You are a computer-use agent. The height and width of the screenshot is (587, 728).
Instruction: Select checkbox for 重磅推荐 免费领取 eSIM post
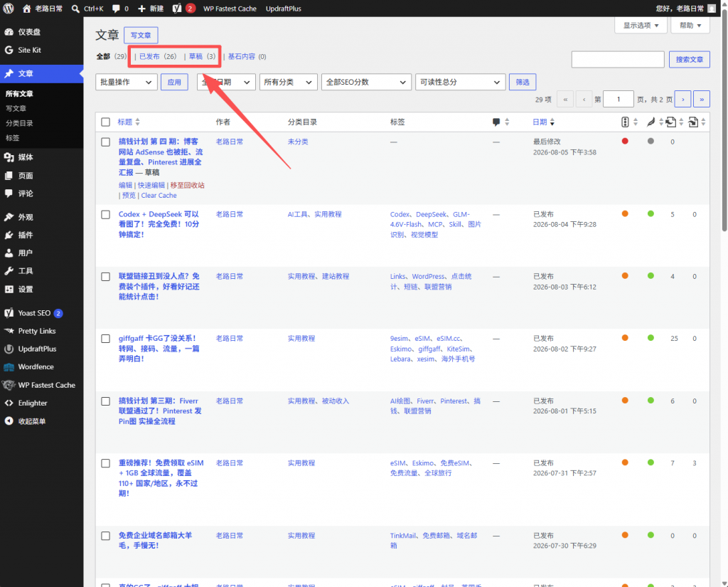click(x=105, y=463)
